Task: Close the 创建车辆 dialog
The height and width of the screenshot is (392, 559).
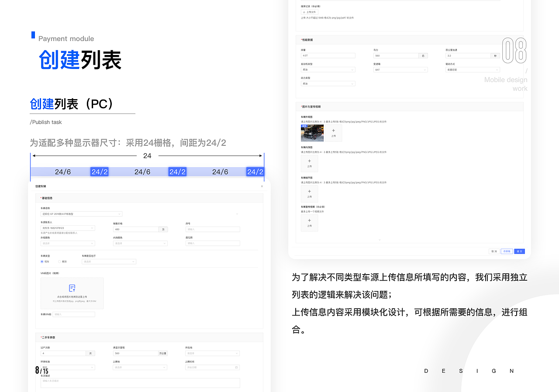Action: point(262,186)
